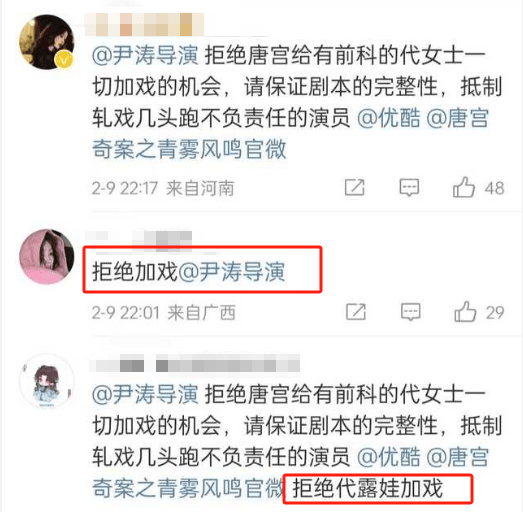
Task: Open the verified badge on first avatar
Action: click(64, 60)
